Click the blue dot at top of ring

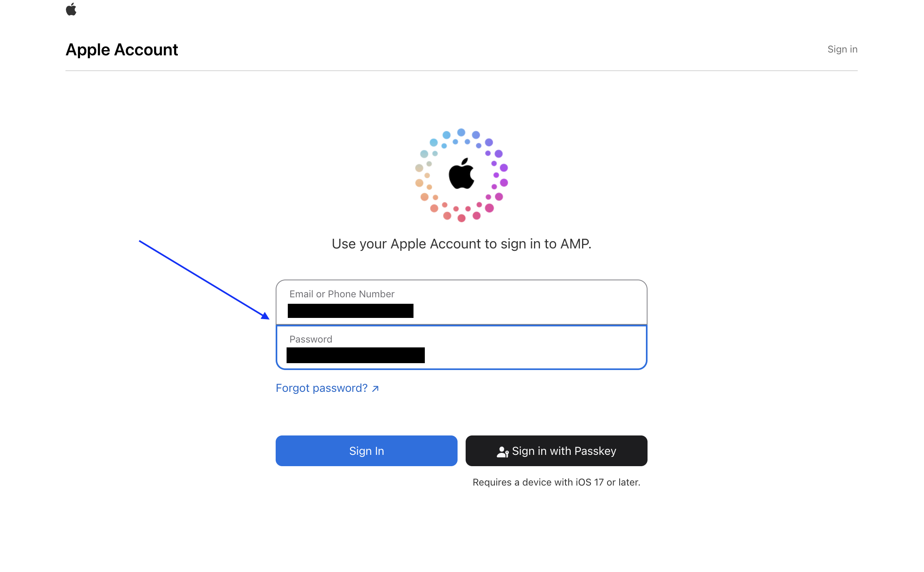point(461,132)
